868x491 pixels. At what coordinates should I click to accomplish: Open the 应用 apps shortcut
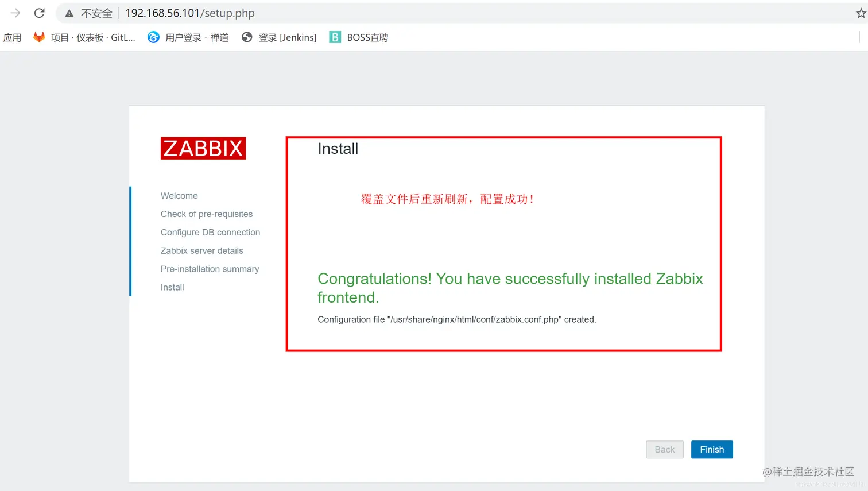12,37
